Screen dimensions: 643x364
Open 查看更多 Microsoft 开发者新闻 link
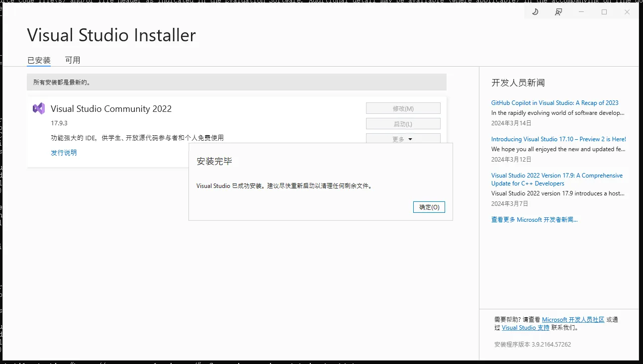[535, 219]
